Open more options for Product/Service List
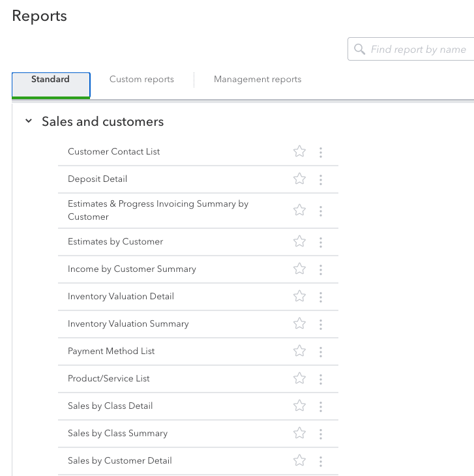The width and height of the screenshot is (474, 476). 321,379
